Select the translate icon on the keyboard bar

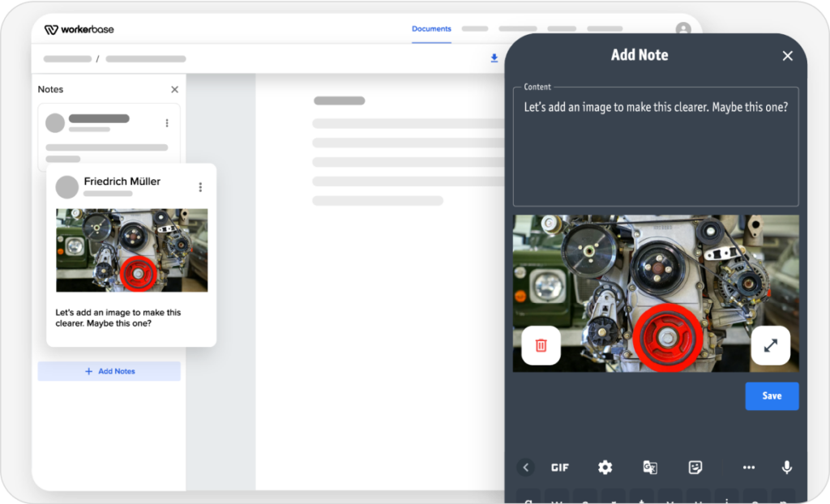tap(650, 468)
